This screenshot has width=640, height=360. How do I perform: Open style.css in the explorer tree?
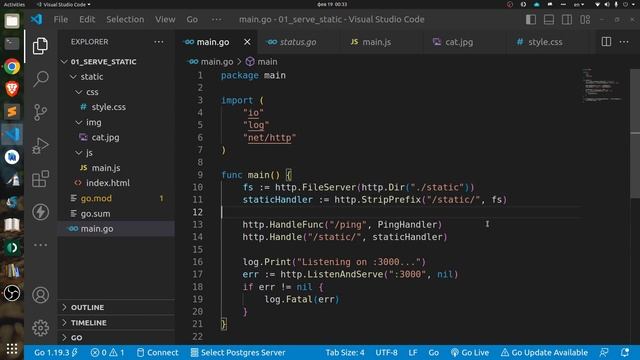click(116, 107)
